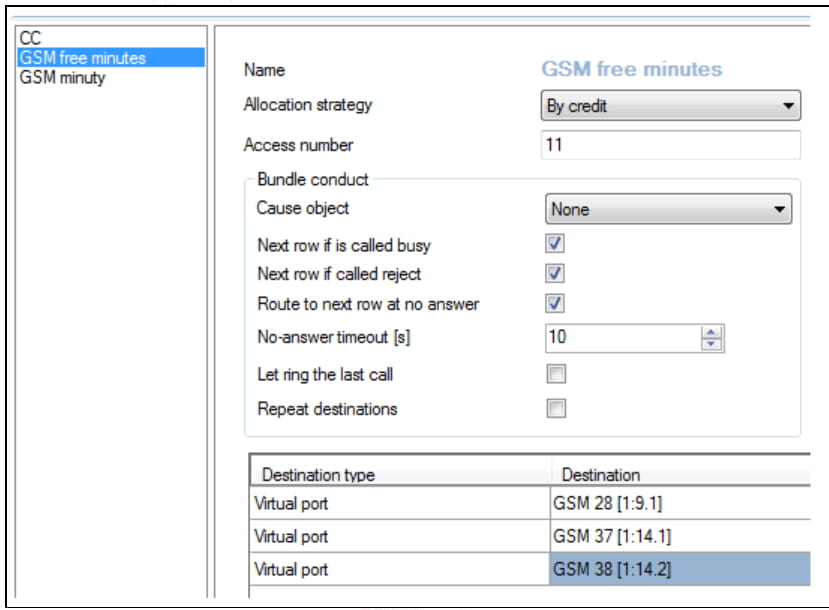829x610 pixels.
Task: Enable Repeat destinations checkbox
Action: [x=556, y=408]
